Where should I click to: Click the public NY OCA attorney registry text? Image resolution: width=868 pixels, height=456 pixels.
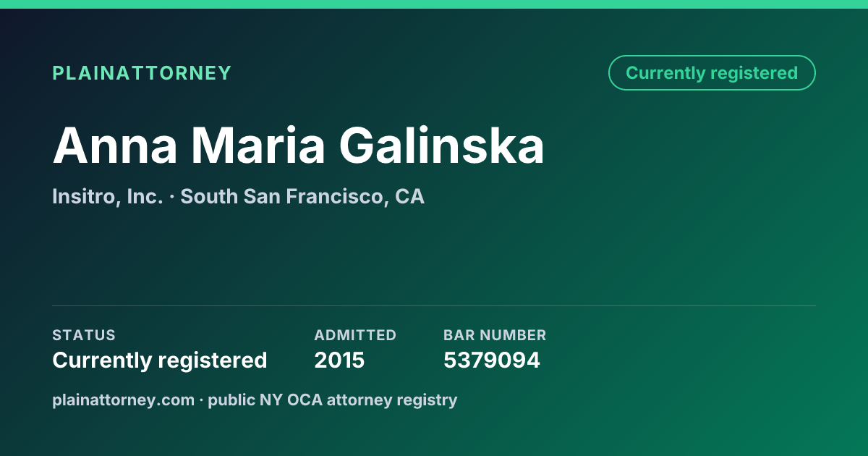(333, 400)
